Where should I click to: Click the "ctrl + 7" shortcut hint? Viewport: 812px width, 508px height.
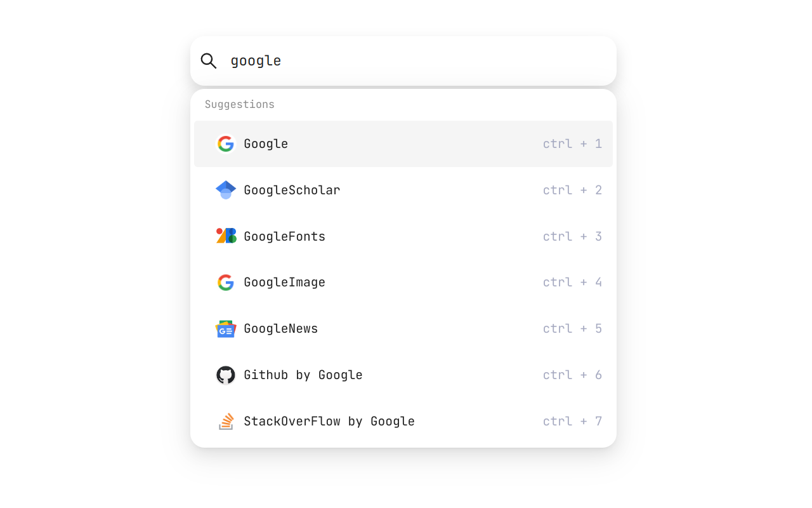tap(572, 422)
